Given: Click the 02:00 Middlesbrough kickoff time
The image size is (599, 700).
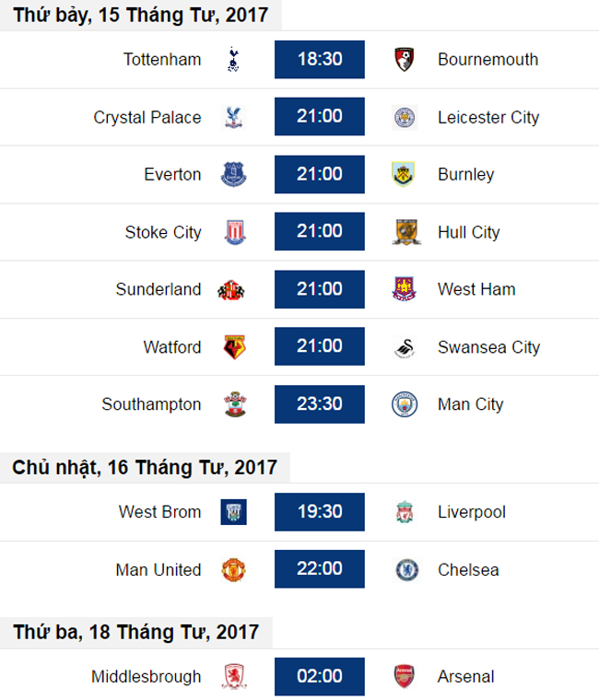Looking at the screenshot, I should click(x=320, y=676).
